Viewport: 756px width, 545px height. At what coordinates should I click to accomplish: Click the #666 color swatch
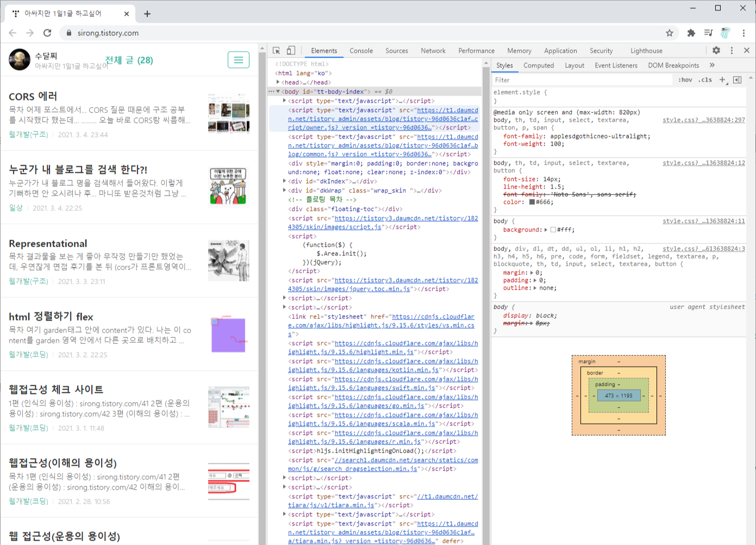[x=532, y=202]
